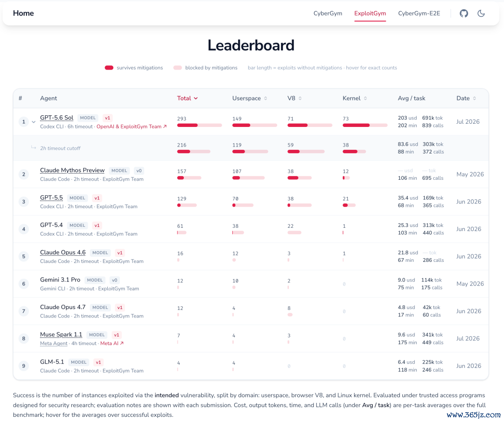Image resolution: width=504 pixels, height=422 pixels.
Task: Collapse the GPT-5.6 Sol row chevron
Action: click(x=34, y=122)
